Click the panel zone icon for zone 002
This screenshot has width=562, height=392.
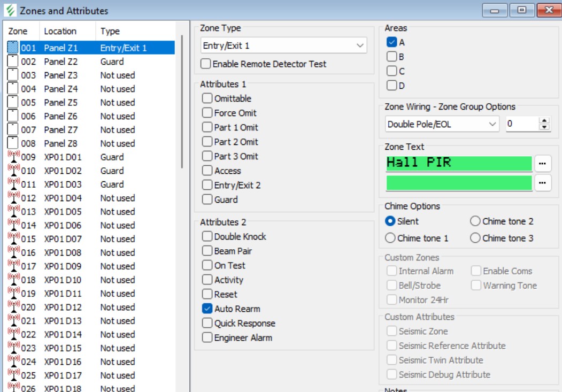(13, 62)
